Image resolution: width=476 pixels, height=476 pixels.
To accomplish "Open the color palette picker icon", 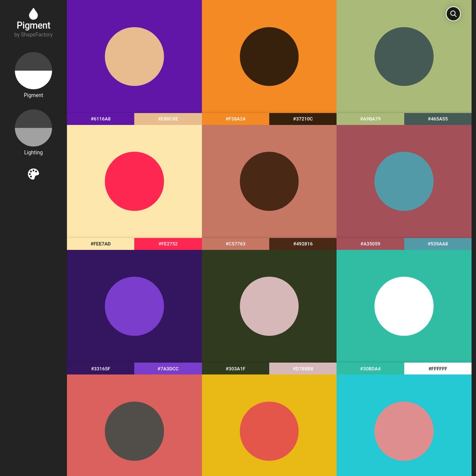I will (x=33, y=174).
